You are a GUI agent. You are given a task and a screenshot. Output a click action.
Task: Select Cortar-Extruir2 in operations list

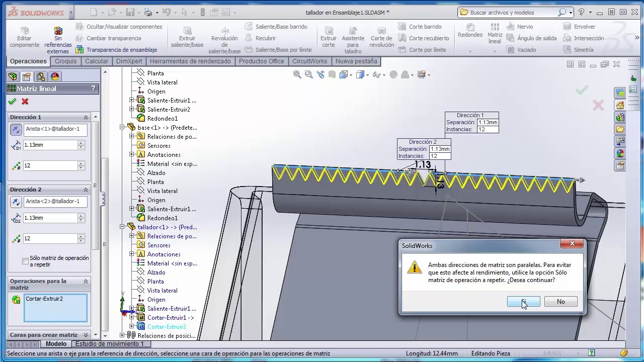[44, 299]
